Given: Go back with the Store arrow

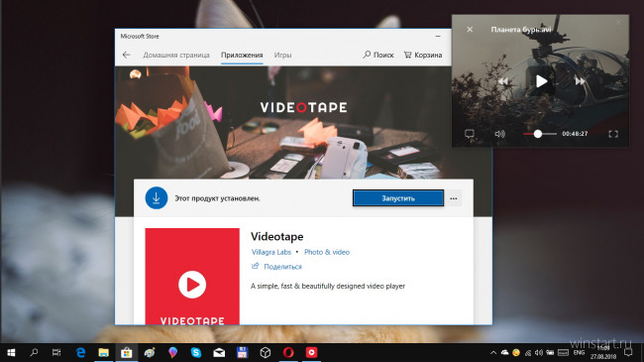Looking at the screenshot, I should click(126, 55).
